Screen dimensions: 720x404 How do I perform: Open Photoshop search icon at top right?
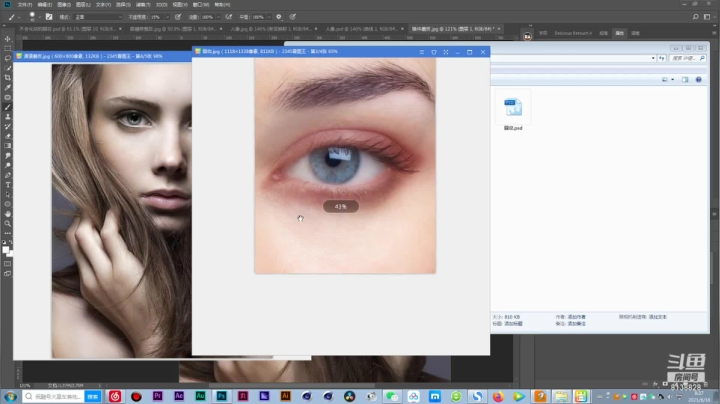696,17
